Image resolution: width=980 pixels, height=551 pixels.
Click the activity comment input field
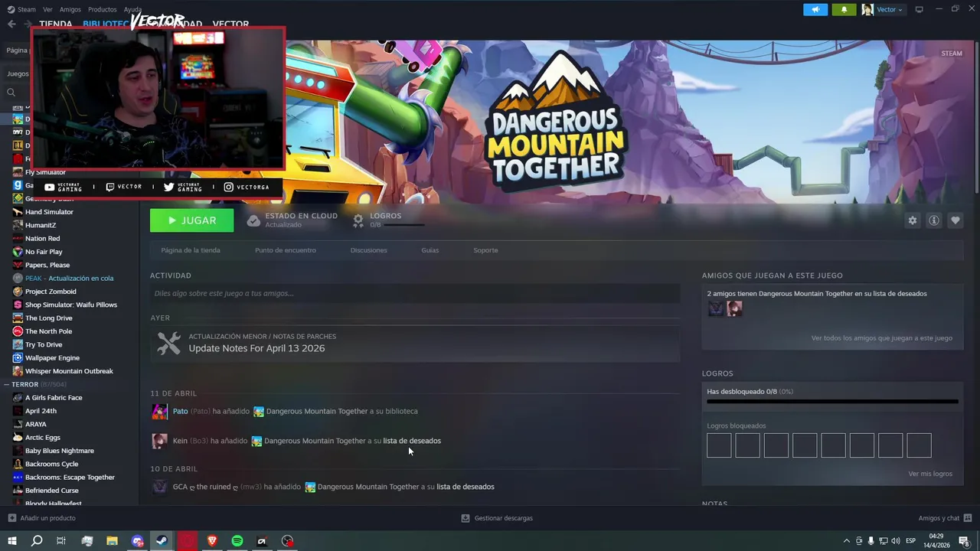(415, 293)
